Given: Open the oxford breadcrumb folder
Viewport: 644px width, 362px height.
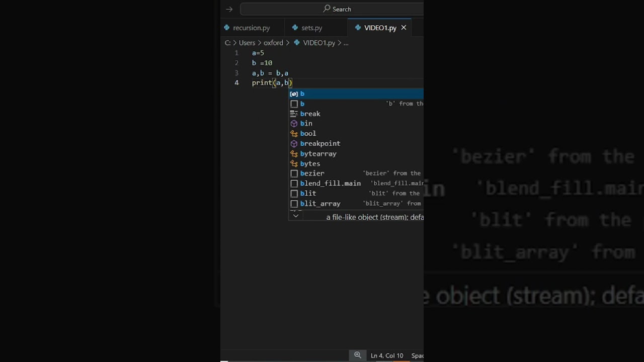Looking at the screenshot, I should (x=273, y=43).
